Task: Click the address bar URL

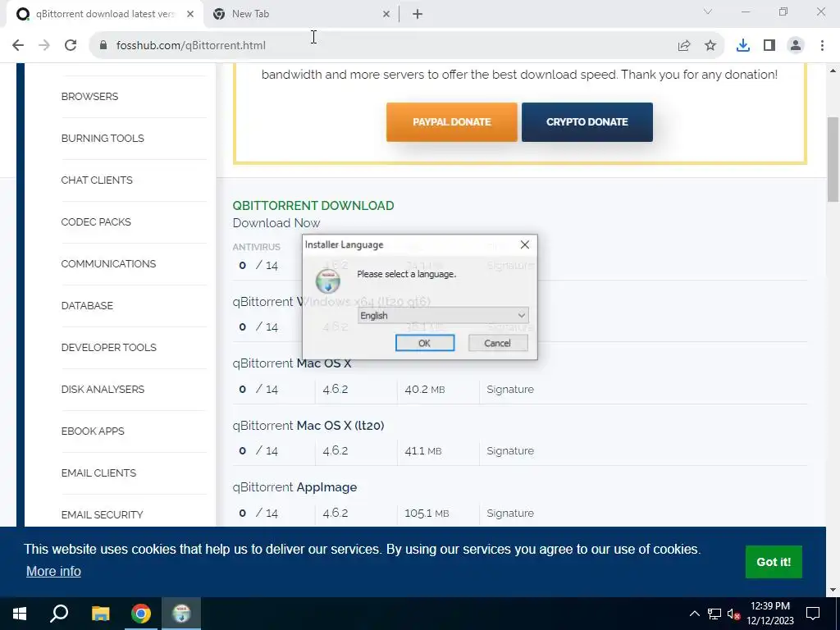Action: 190,46
